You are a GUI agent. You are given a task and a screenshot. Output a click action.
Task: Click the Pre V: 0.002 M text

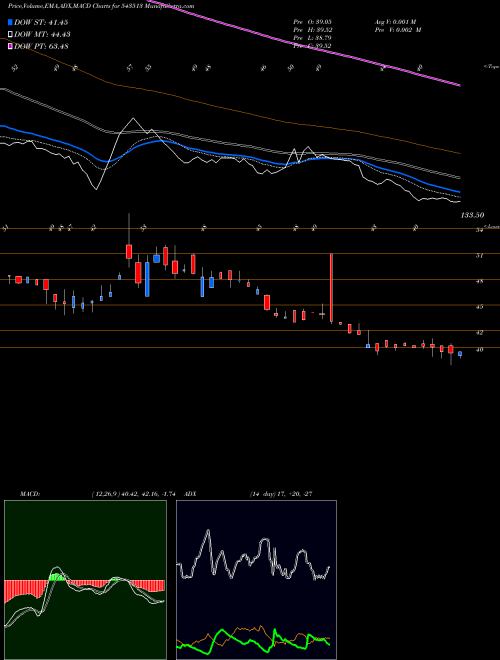click(x=398, y=30)
